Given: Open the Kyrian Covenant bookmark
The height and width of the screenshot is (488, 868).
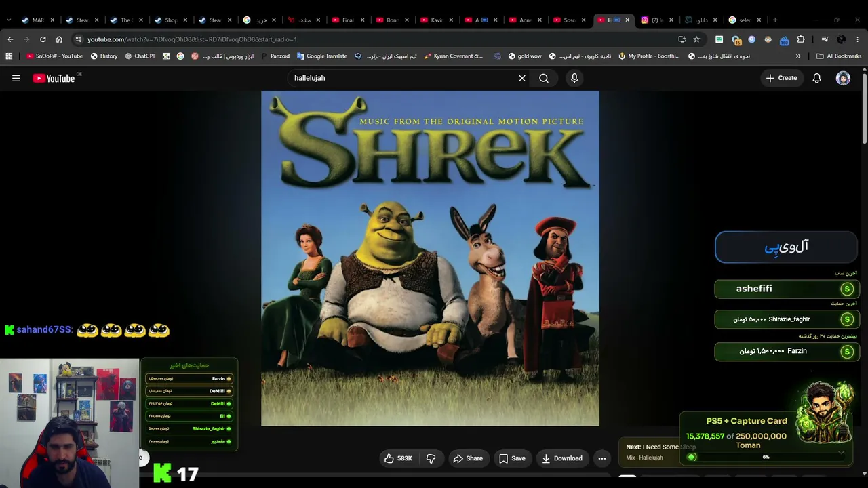Looking at the screenshot, I should point(453,56).
